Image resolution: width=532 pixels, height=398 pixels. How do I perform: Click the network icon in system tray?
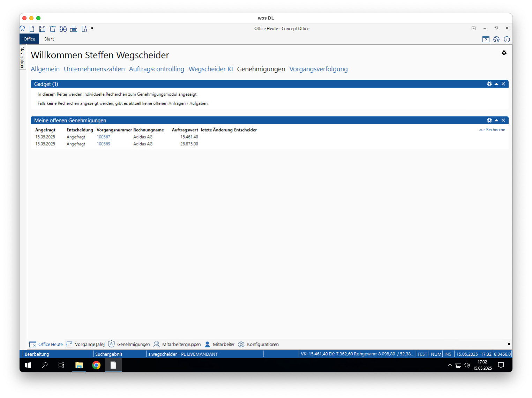pos(458,365)
